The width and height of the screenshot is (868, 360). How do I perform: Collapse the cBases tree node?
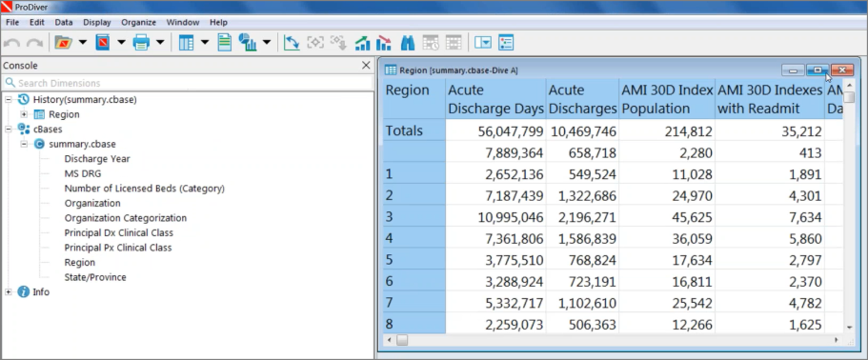point(9,130)
